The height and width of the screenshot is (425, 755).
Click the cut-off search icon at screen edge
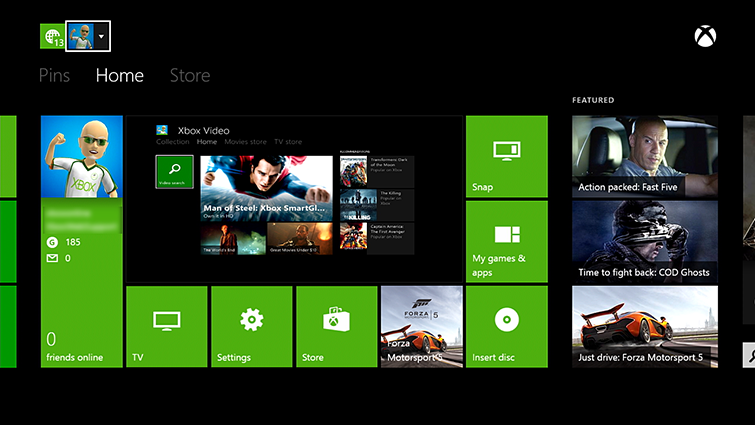(x=750, y=355)
